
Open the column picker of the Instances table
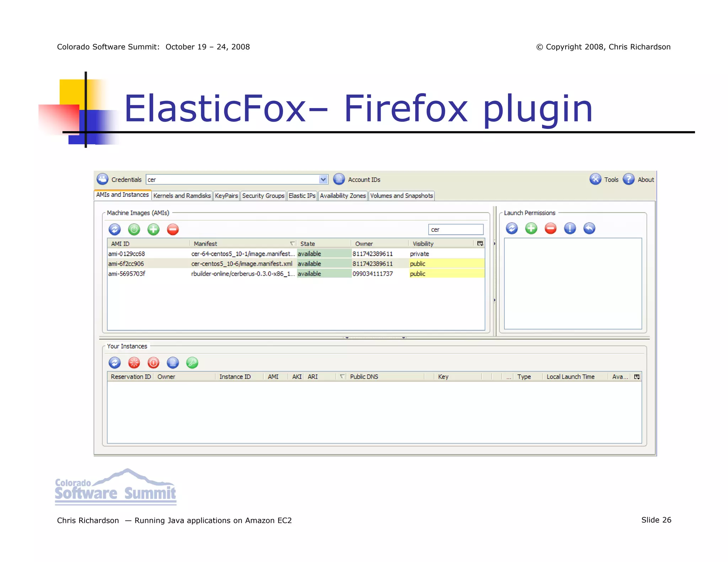tap(637, 377)
